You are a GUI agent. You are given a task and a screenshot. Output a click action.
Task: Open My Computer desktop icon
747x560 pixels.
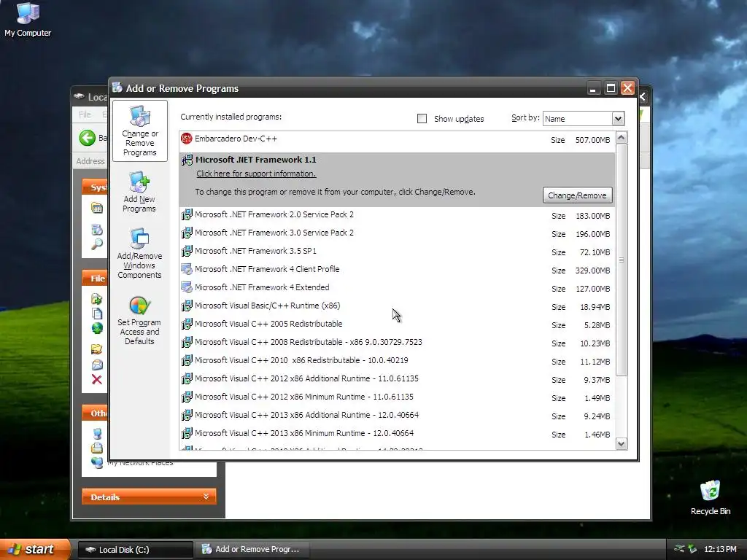(28, 20)
